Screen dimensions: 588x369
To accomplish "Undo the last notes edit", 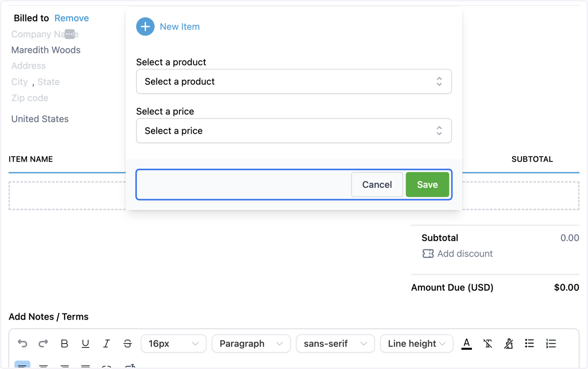I will tap(23, 344).
